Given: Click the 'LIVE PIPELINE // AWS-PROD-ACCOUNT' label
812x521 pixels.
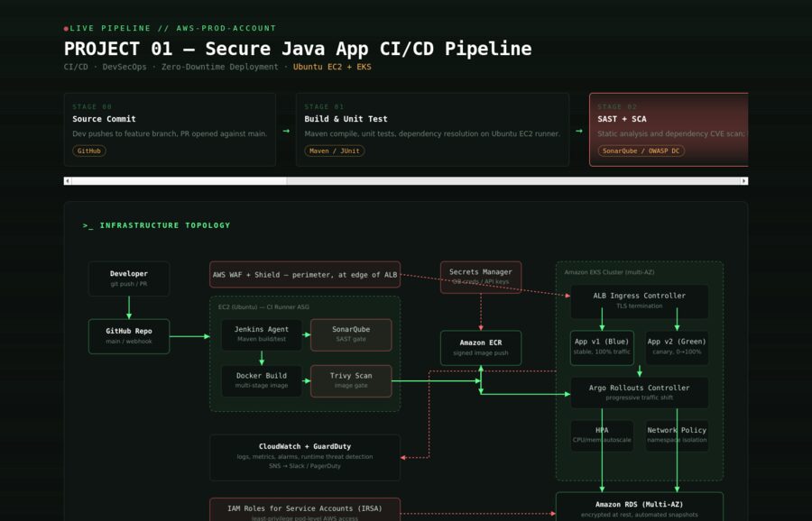Looking at the screenshot, I should point(173,29).
